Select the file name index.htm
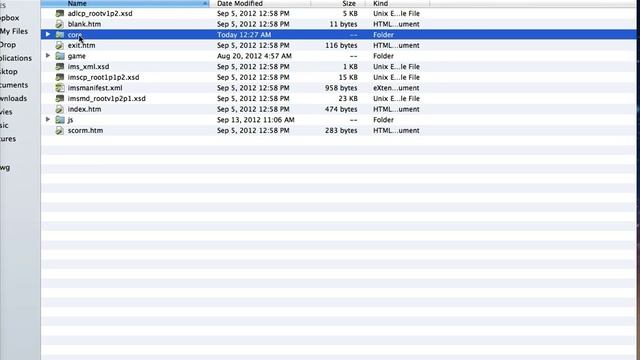This screenshot has width=640, height=360. click(x=84, y=109)
